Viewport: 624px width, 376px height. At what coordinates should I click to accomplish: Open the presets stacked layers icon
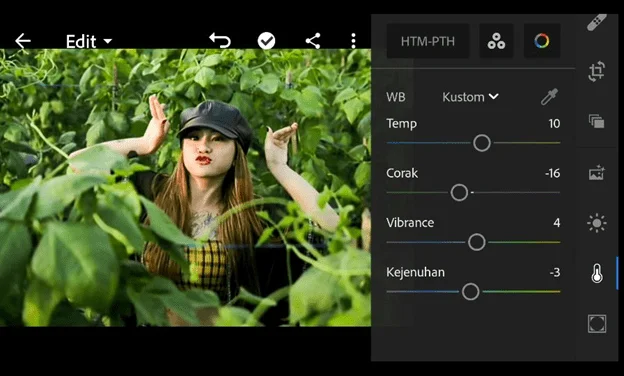click(x=597, y=121)
